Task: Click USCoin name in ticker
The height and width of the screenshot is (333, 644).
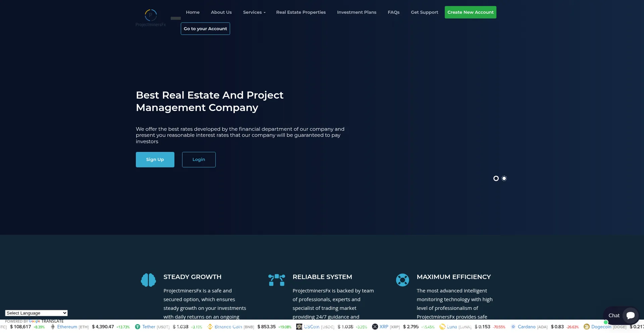Action: click(x=312, y=327)
